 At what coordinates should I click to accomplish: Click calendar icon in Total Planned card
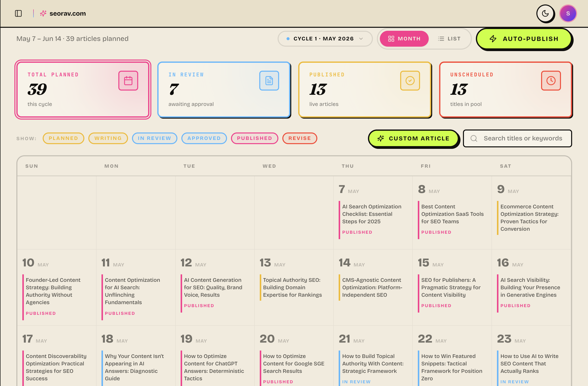[x=128, y=81]
